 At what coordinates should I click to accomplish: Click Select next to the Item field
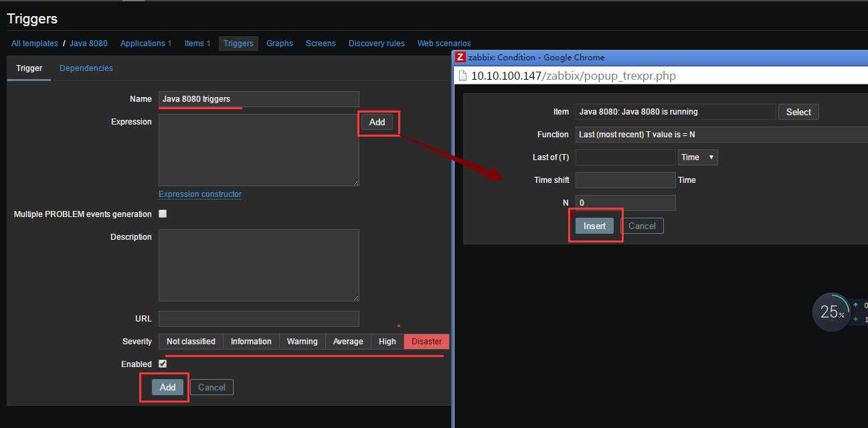(798, 112)
